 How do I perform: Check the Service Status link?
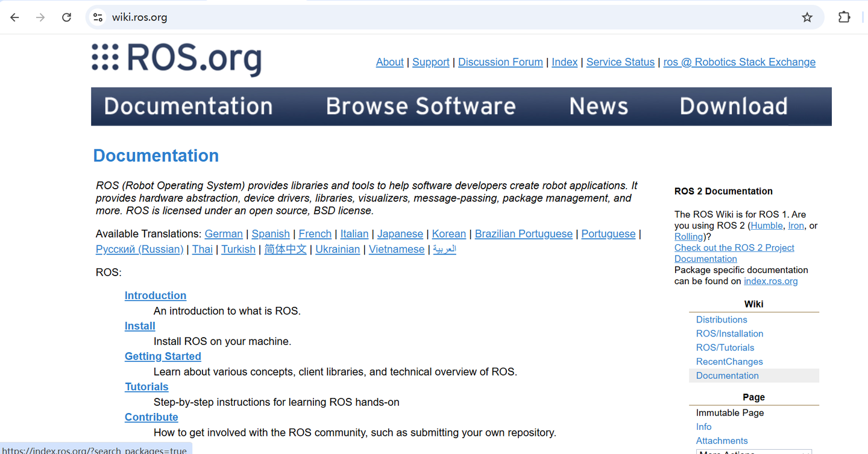(x=620, y=62)
